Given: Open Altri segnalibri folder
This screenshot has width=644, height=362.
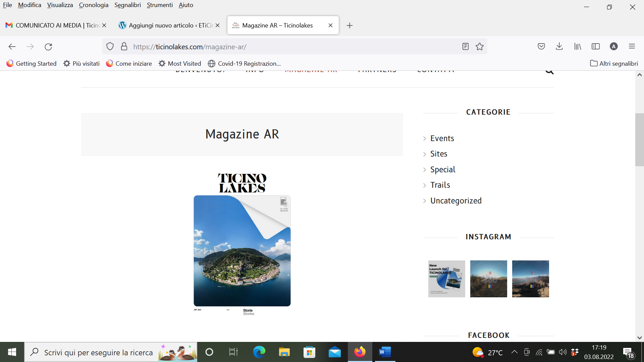Looking at the screenshot, I should pos(614,64).
